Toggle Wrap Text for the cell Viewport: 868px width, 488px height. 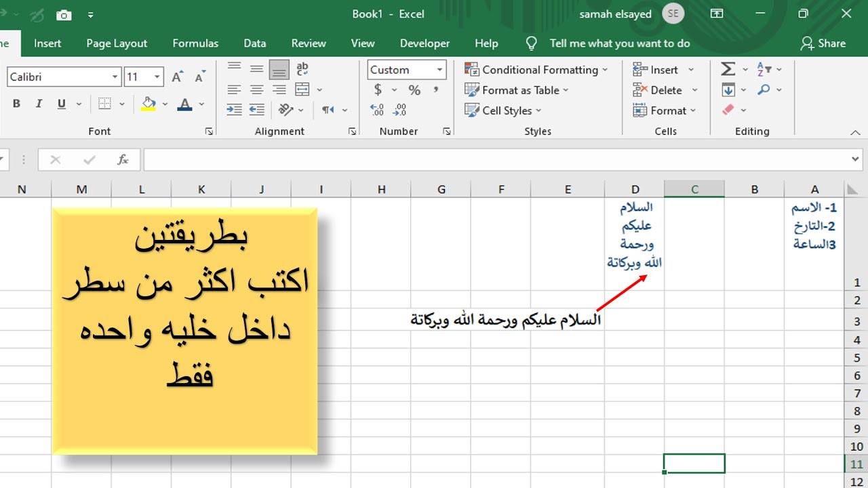pos(302,69)
